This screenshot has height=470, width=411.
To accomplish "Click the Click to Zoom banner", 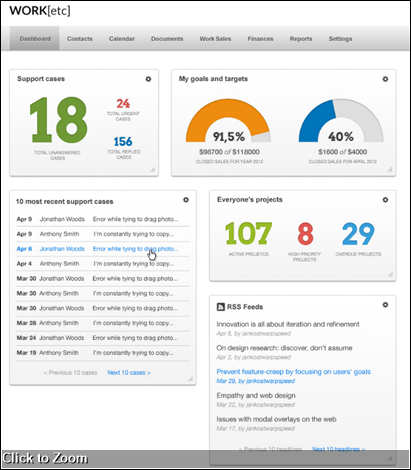I will pos(205,459).
